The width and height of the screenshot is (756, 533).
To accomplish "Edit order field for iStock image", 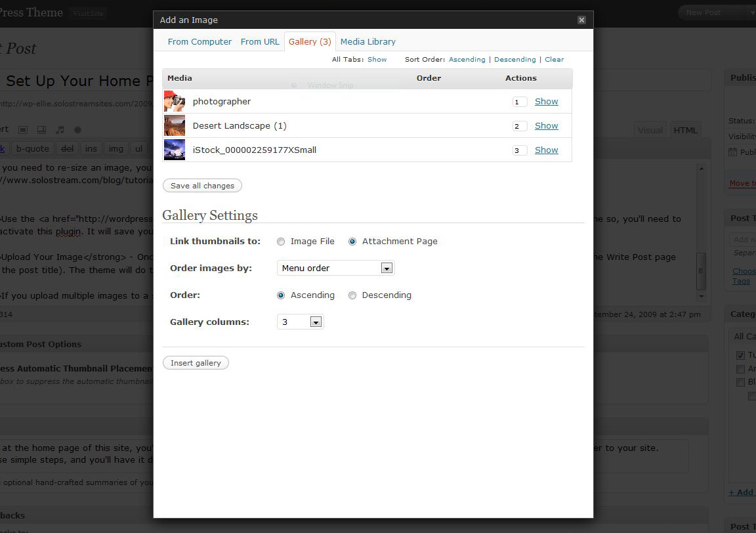I will [x=519, y=150].
